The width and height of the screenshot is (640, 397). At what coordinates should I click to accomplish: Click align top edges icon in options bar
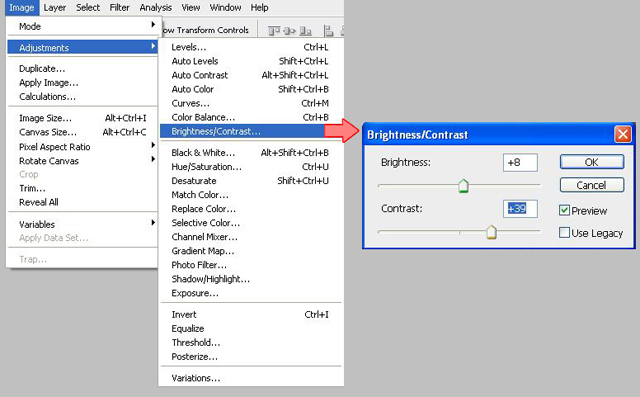(x=274, y=31)
